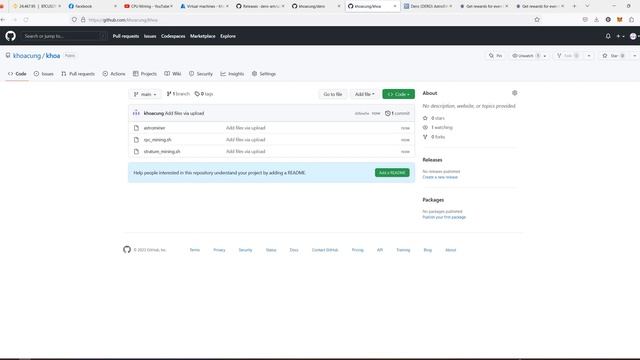Click Publish your first package link
The width and height of the screenshot is (640, 360).
coord(444,217)
